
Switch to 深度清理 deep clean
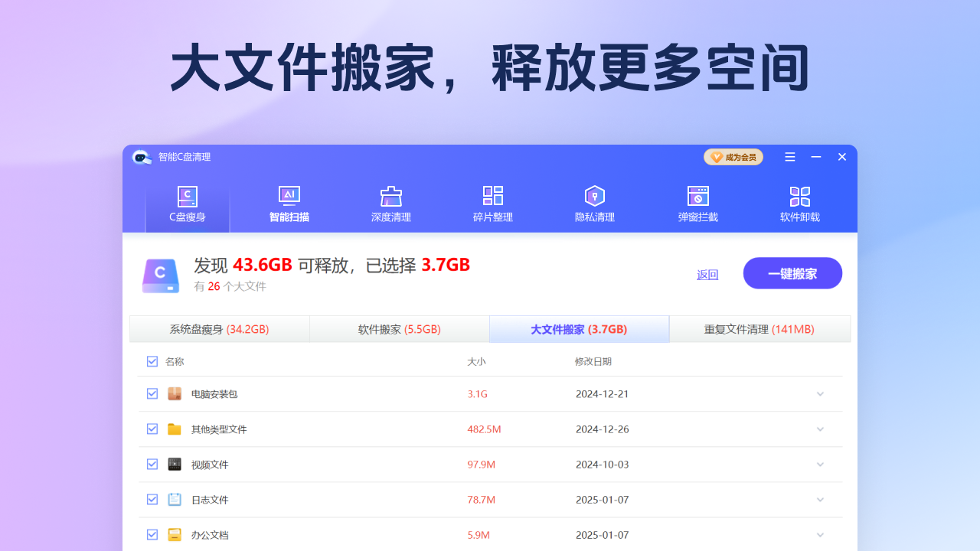390,202
